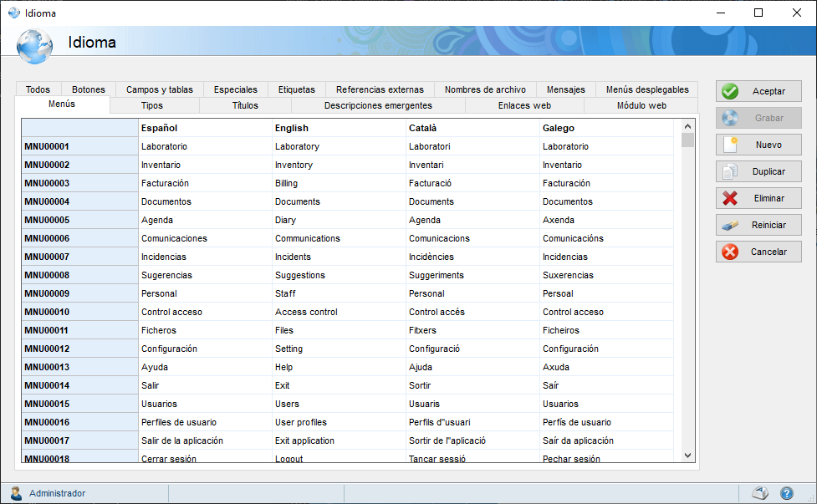Click the English cell 'Billing'
The width and height of the screenshot is (817, 504).
pos(339,183)
